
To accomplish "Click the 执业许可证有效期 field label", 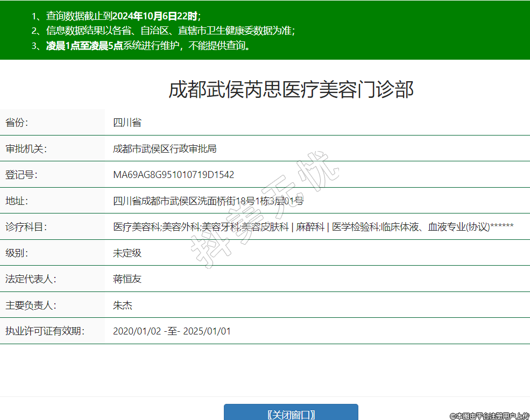I will (45, 331).
